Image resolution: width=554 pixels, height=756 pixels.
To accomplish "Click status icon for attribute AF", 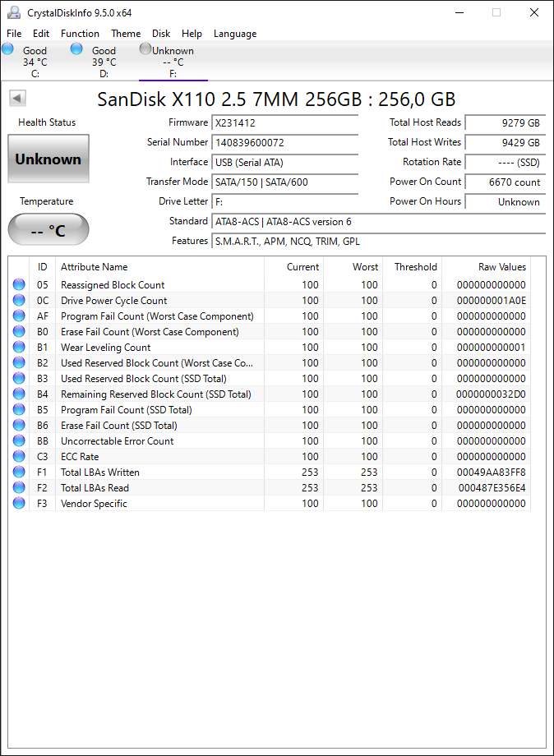I will [x=19, y=316].
